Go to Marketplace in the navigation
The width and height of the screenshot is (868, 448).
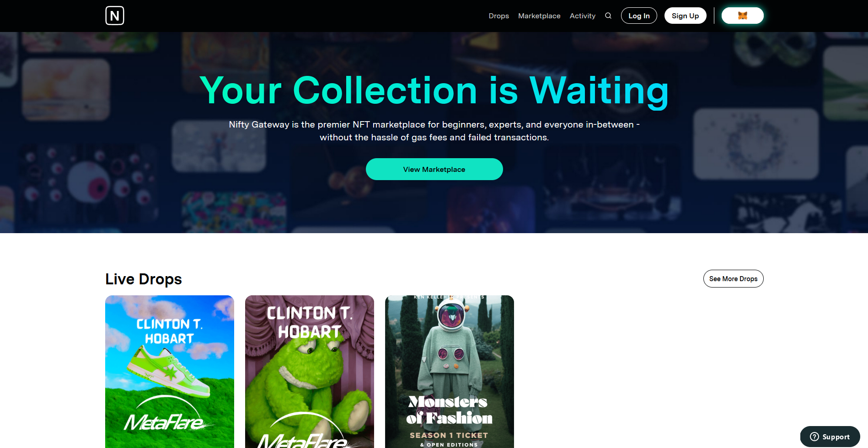(539, 16)
